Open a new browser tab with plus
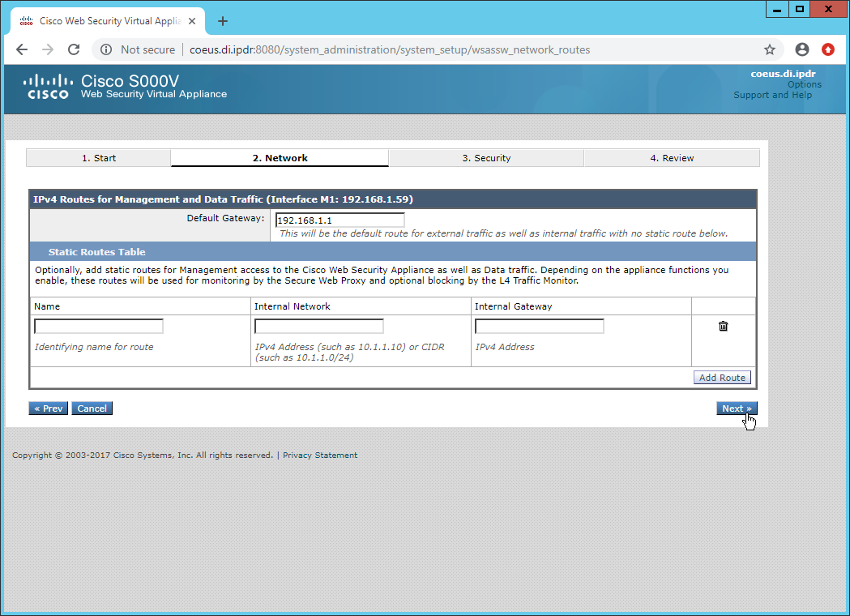850x616 pixels. 223,21
